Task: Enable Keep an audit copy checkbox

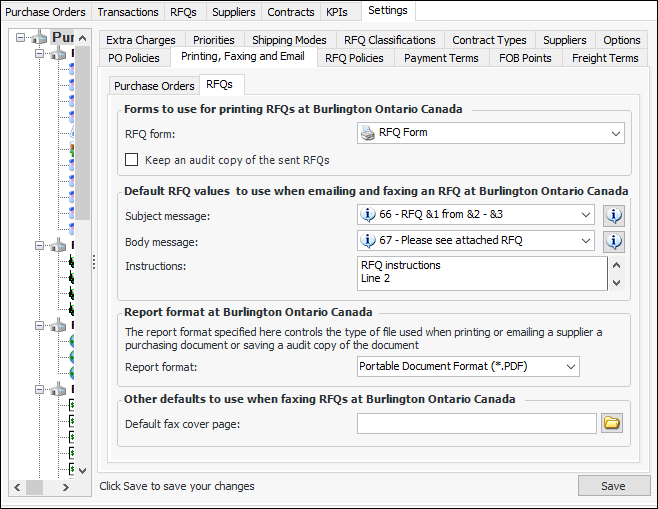Action: [x=132, y=160]
